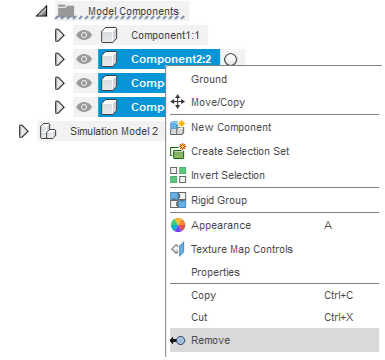
Task: Select the Component1:1 tree item
Action: click(x=165, y=35)
